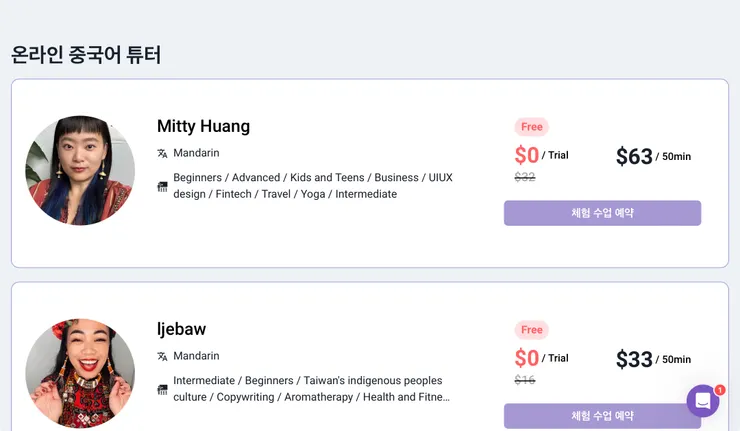Click the specialties icon in Mitty Huang's card
This screenshot has width=740, height=431.
[162, 186]
